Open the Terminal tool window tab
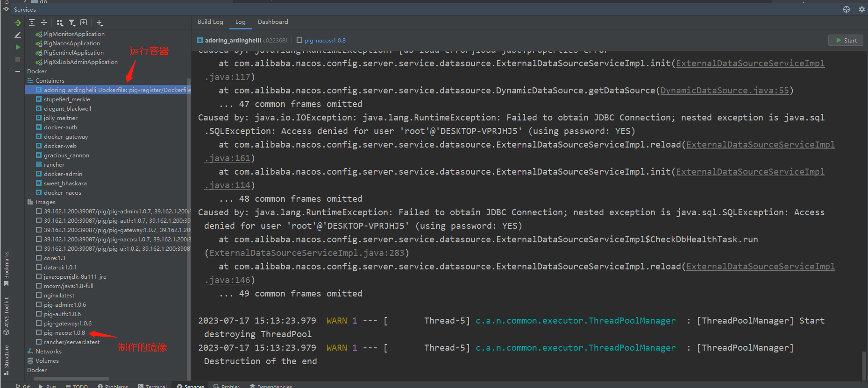This screenshot has height=388, width=868. pos(153,386)
